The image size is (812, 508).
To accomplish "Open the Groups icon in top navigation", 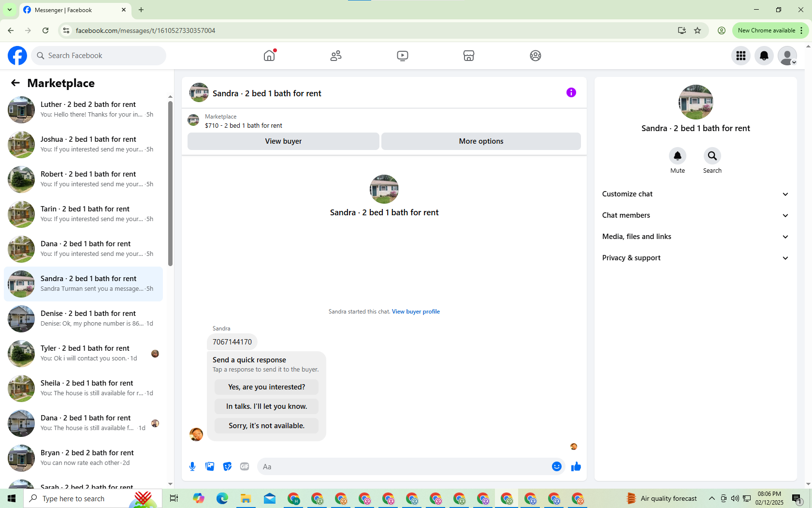I will (x=536, y=56).
